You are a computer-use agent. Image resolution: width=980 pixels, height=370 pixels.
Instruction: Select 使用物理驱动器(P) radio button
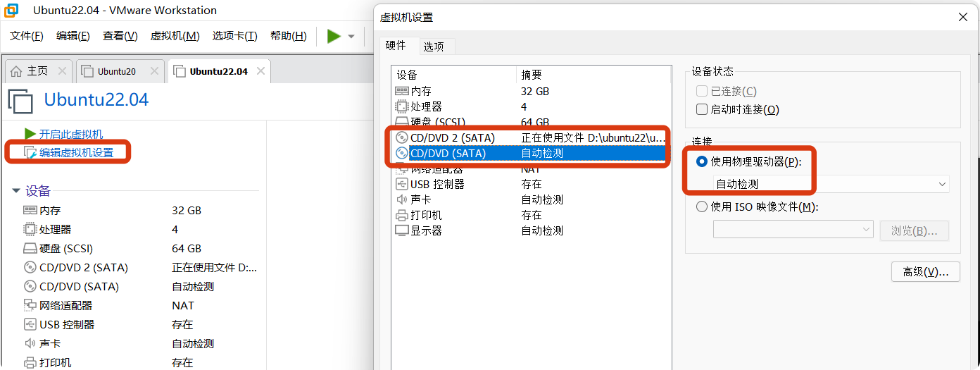[701, 161]
